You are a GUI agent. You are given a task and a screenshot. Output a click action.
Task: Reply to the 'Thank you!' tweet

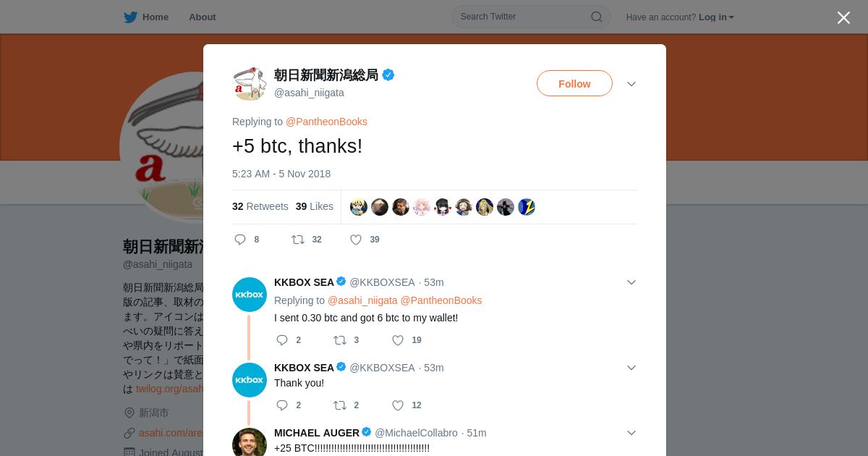tap(282, 405)
